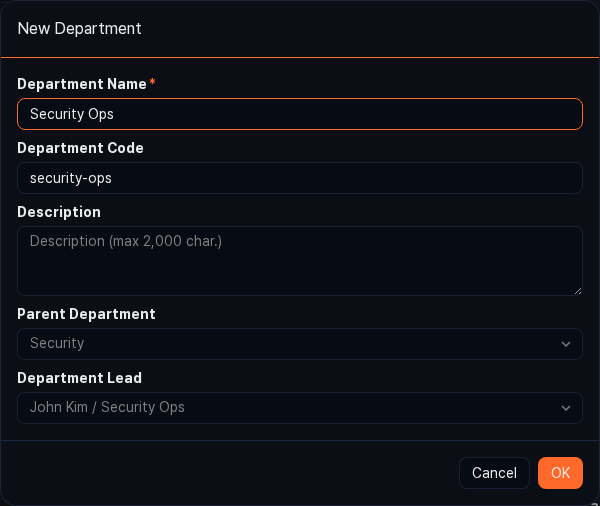Viewport: 600px width, 506px height.
Task: Click the Department Lead label
Action: coord(79,378)
